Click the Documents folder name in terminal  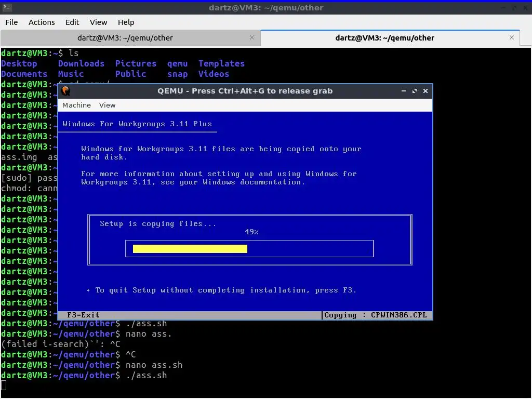(x=24, y=74)
